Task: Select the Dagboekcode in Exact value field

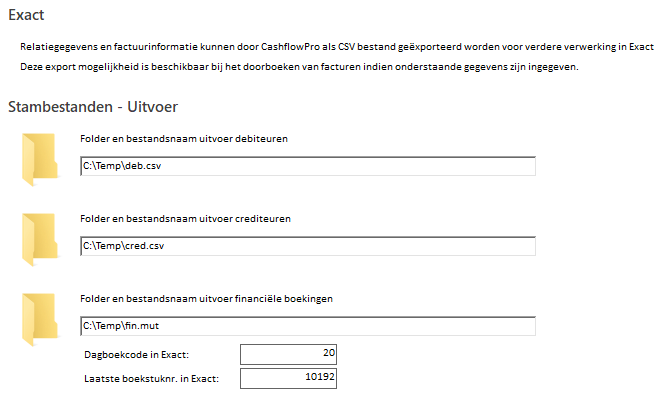Action: [288, 354]
